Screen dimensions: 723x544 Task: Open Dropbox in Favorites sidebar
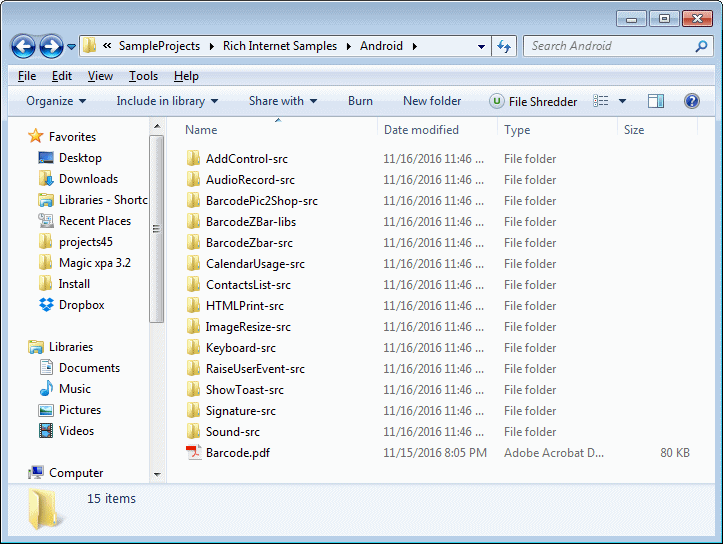pos(81,305)
